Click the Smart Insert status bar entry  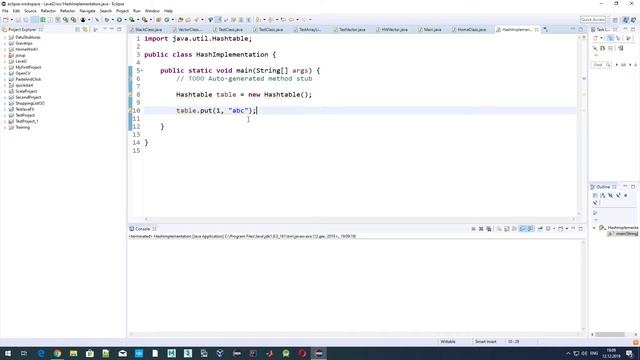(485, 342)
